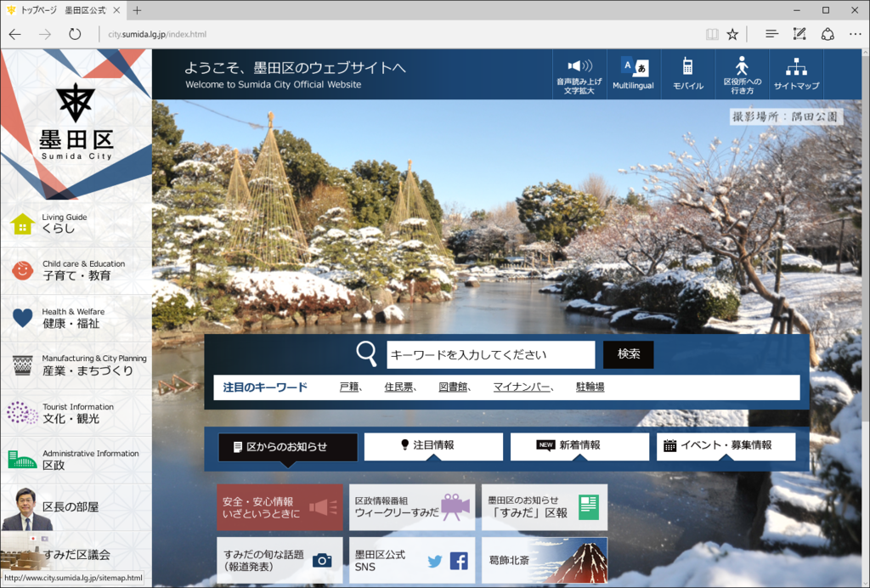Open Tourist Information section
Screen dimensions: 870x588
click(76, 413)
